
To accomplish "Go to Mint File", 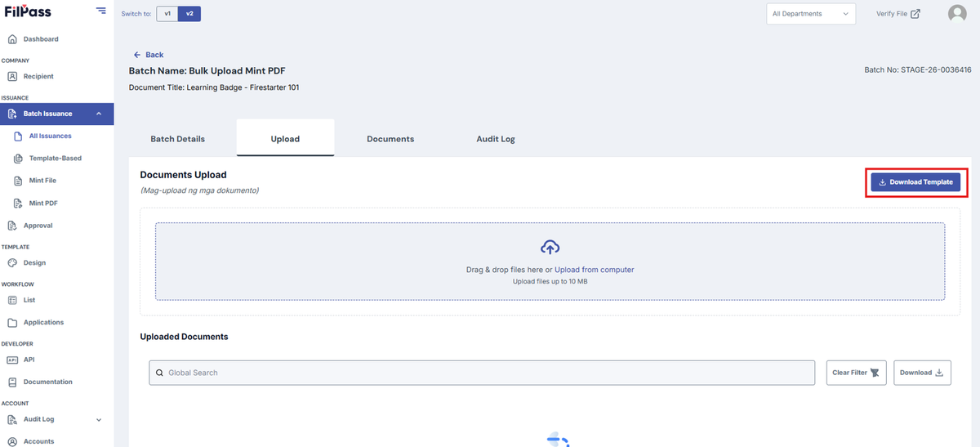I will tap(42, 180).
